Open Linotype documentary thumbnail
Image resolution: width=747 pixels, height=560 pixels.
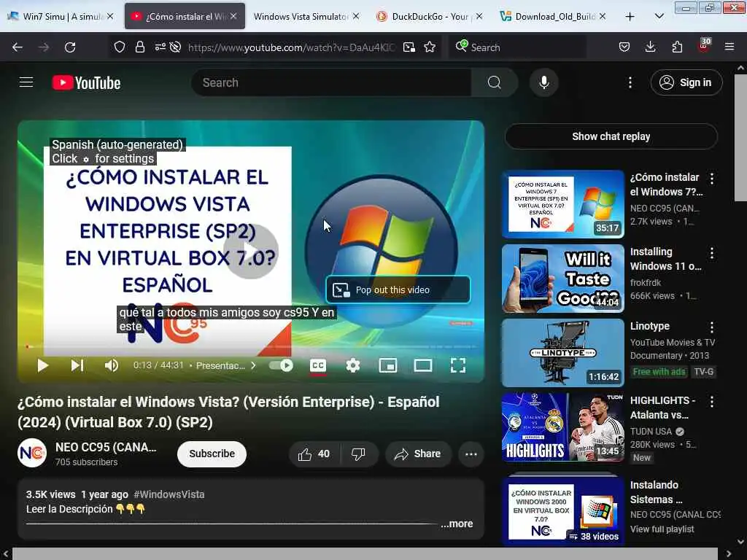point(562,353)
